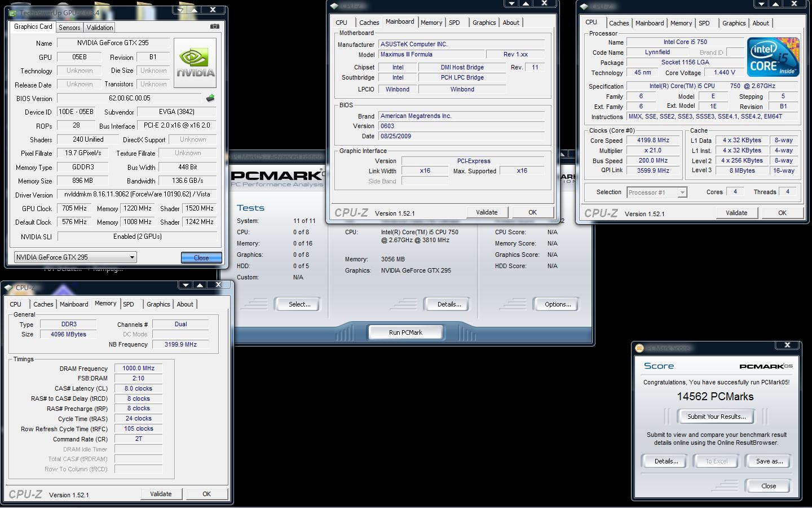The height and width of the screenshot is (508, 812).
Task: Click the NVIDIA logo in GPU-Z
Action: click(x=195, y=63)
